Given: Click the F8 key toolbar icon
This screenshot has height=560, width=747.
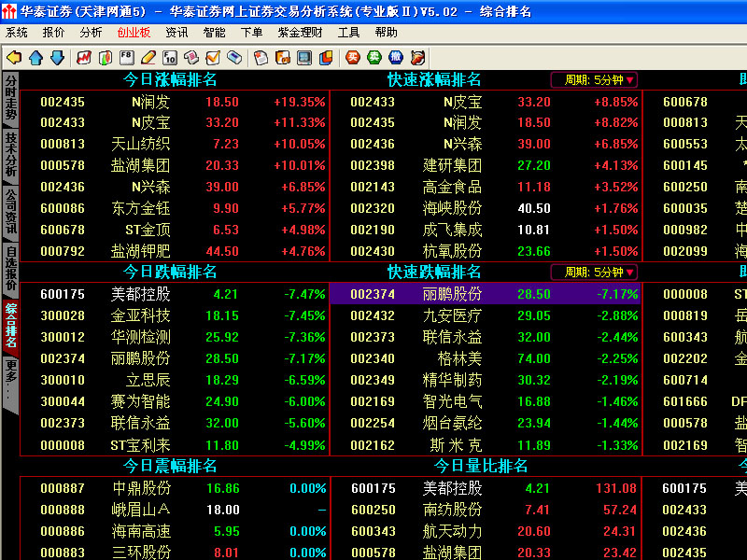Looking at the screenshot, I should [x=127, y=58].
